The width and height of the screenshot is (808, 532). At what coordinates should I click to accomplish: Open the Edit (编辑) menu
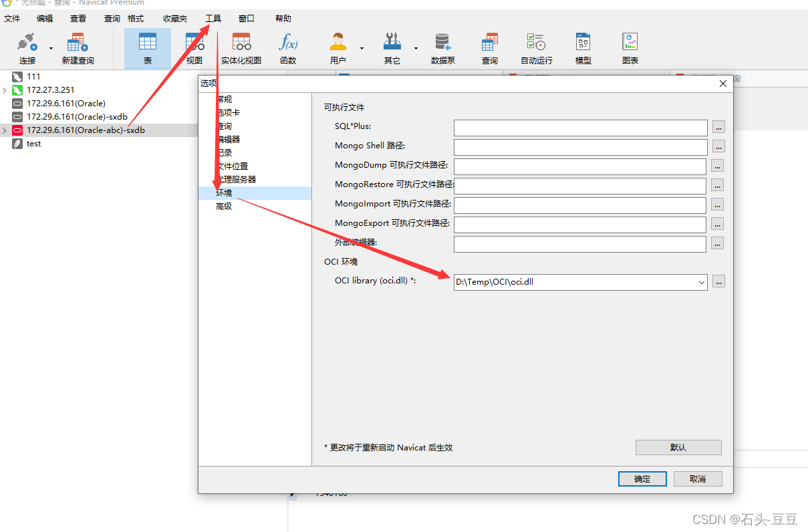pos(45,19)
